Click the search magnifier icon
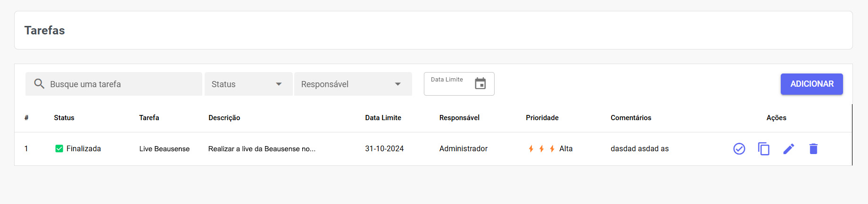Image resolution: width=868 pixels, height=204 pixels. point(39,84)
